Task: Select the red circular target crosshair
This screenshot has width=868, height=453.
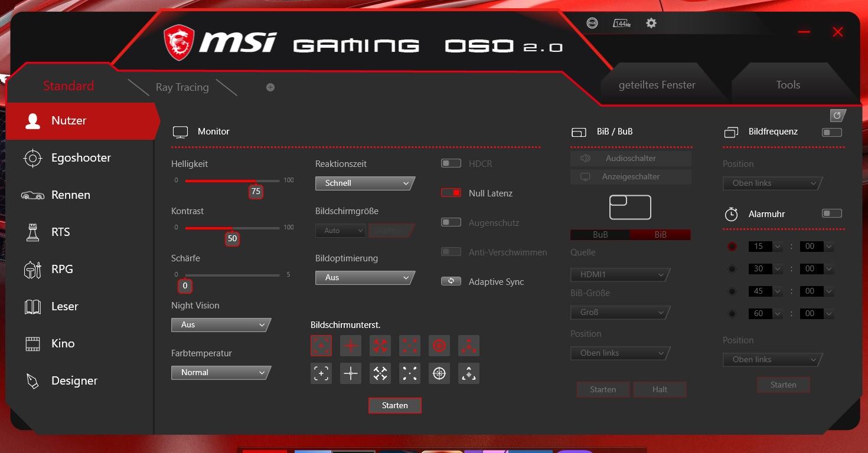Action: tap(439, 346)
